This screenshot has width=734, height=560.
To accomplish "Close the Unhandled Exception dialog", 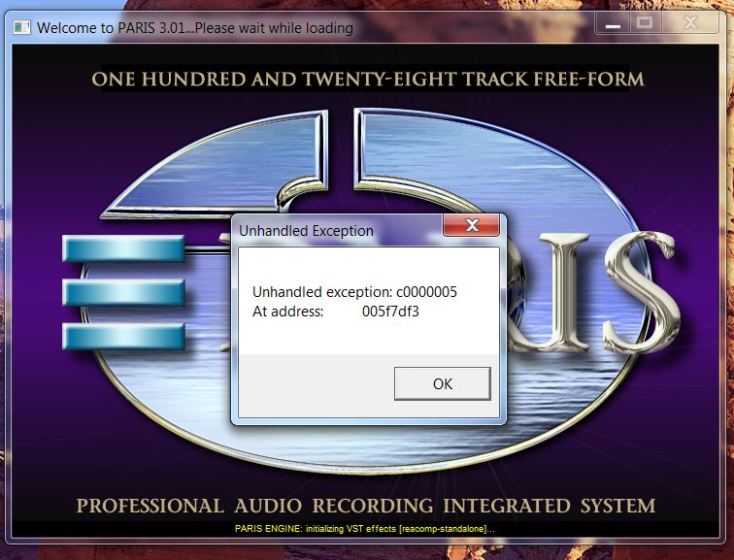I will pos(472,225).
